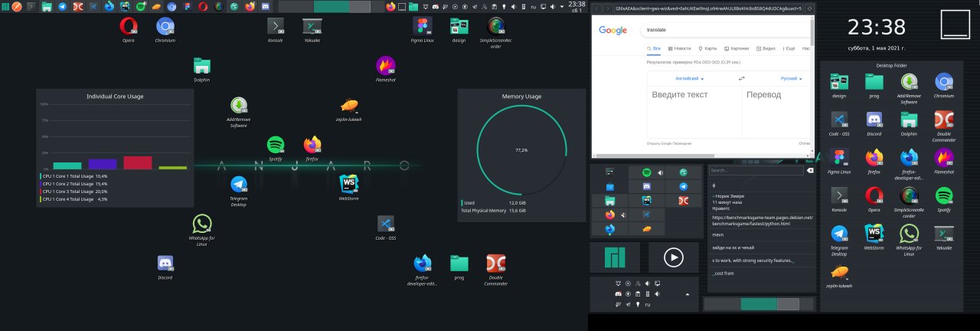Open Telegram Desktop icon on the desktop

[238, 191]
